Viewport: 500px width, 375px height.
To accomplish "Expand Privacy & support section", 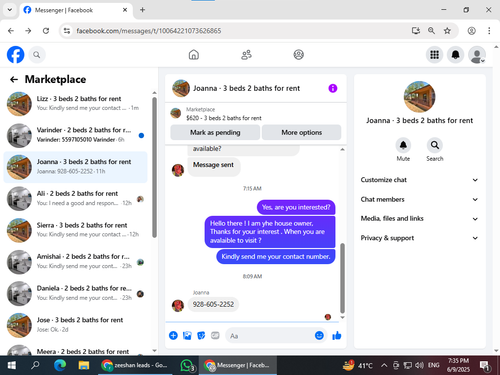I will click(x=419, y=238).
